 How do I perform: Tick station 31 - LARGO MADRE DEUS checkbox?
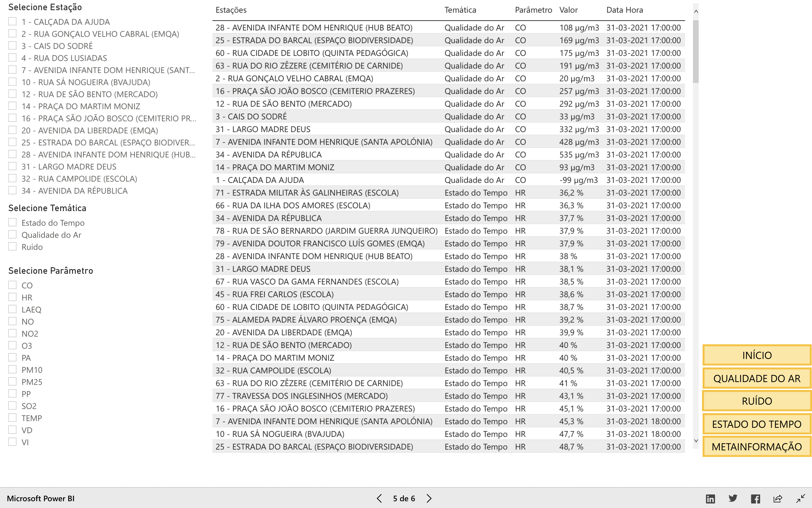(12, 166)
